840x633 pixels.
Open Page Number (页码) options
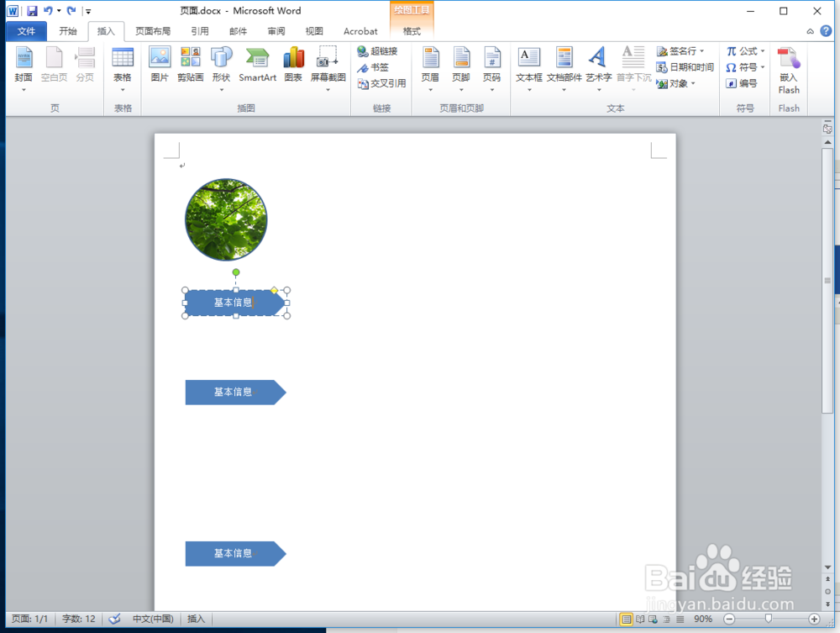(491, 70)
